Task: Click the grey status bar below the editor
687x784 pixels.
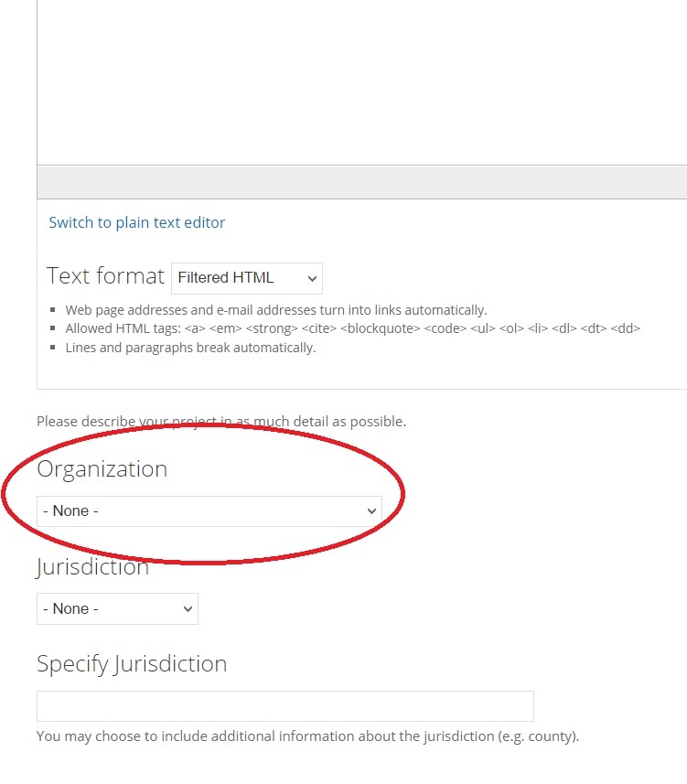Action: pyautogui.click(x=362, y=182)
